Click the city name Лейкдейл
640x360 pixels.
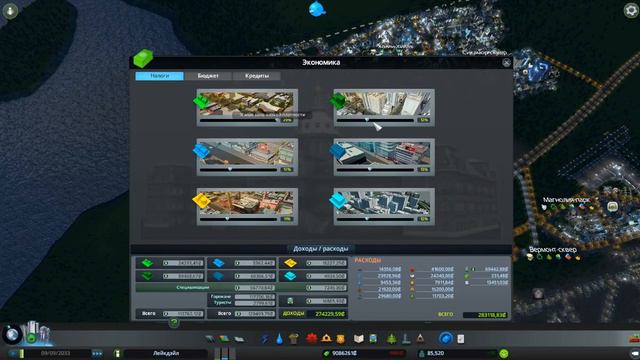click(166, 353)
